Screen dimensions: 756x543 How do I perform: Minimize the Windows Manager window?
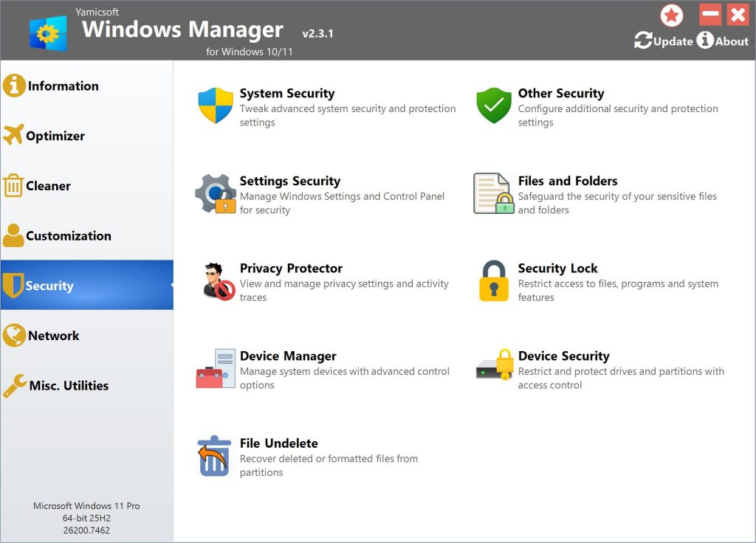[x=710, y=15]
